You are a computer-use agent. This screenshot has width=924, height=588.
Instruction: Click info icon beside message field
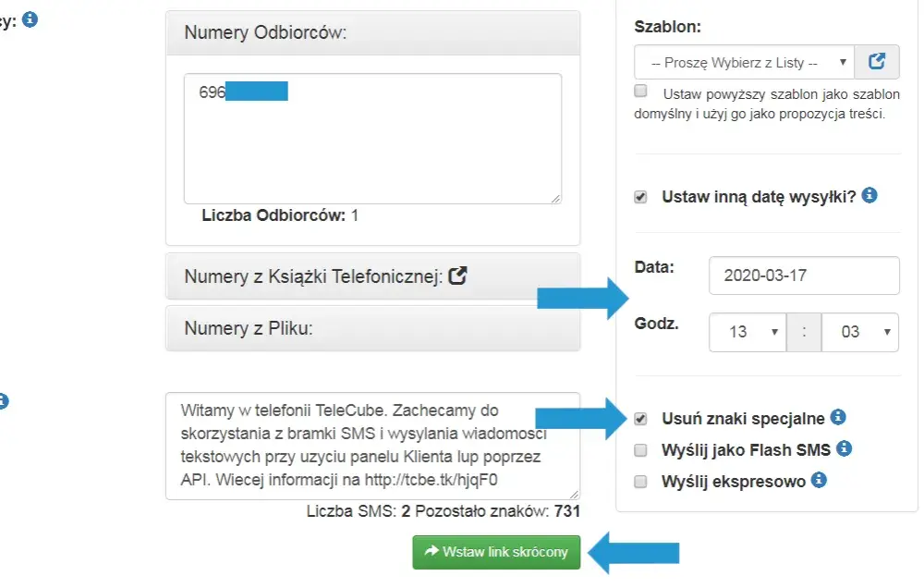point(3,401)
